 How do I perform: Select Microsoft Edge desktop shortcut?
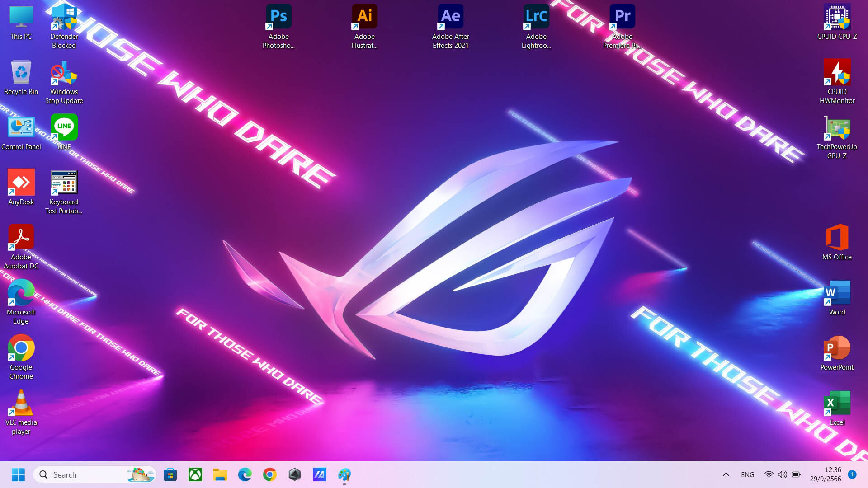coord(21,302)
